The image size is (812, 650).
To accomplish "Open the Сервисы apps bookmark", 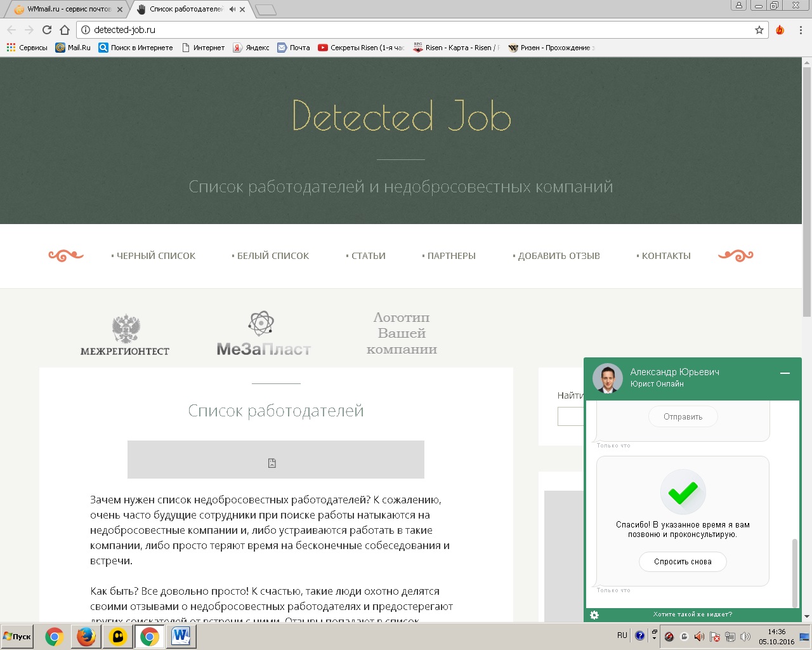I will 27,48.
